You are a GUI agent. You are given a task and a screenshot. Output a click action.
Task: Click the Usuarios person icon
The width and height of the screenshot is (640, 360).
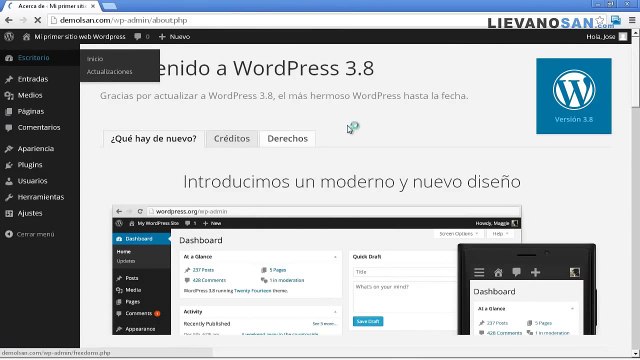point(9,181)
